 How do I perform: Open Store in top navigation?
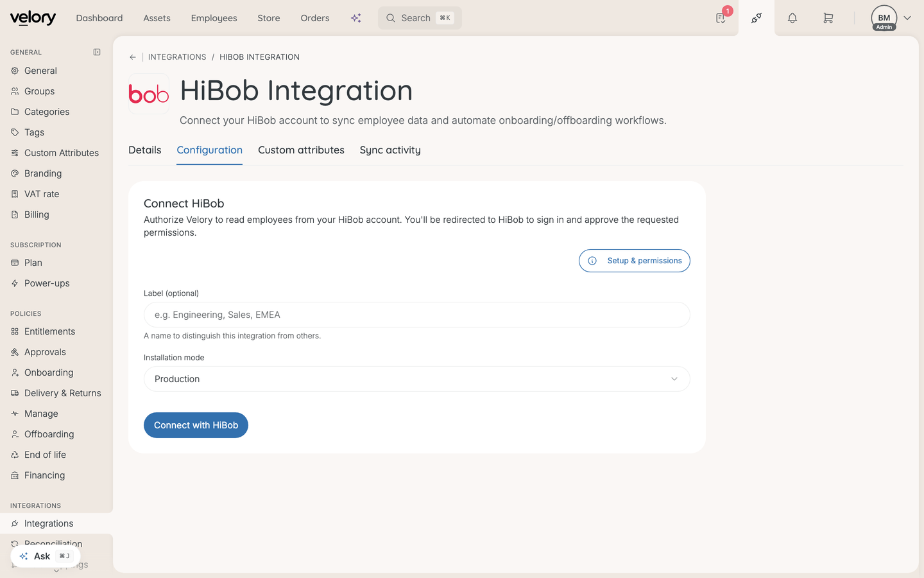(x=269, y=18)
